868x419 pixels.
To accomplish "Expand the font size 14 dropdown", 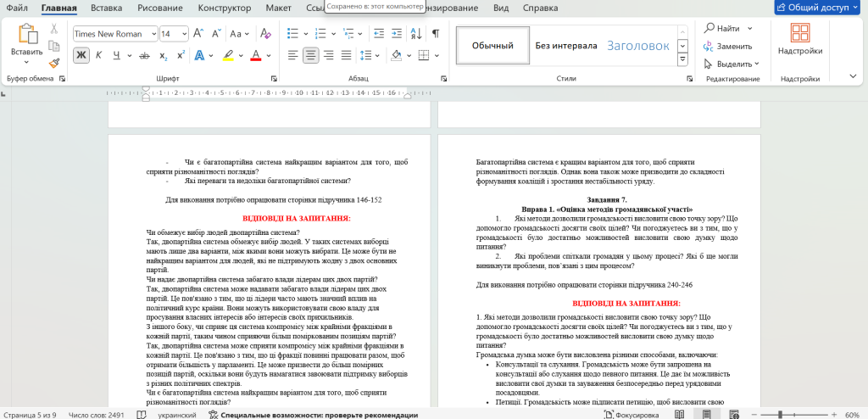I will click(184, 34).
